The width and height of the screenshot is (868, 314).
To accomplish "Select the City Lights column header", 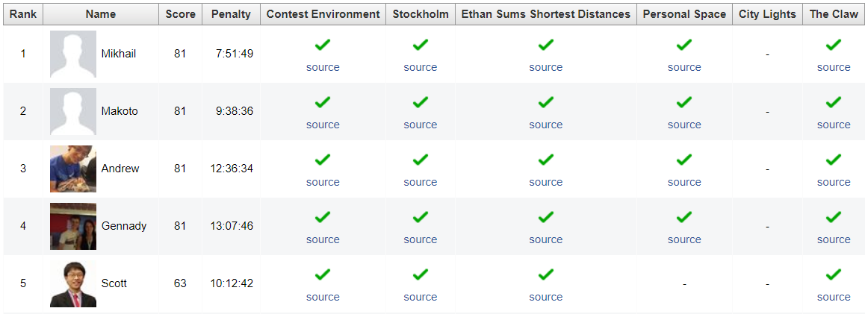I will pos(767,14).
